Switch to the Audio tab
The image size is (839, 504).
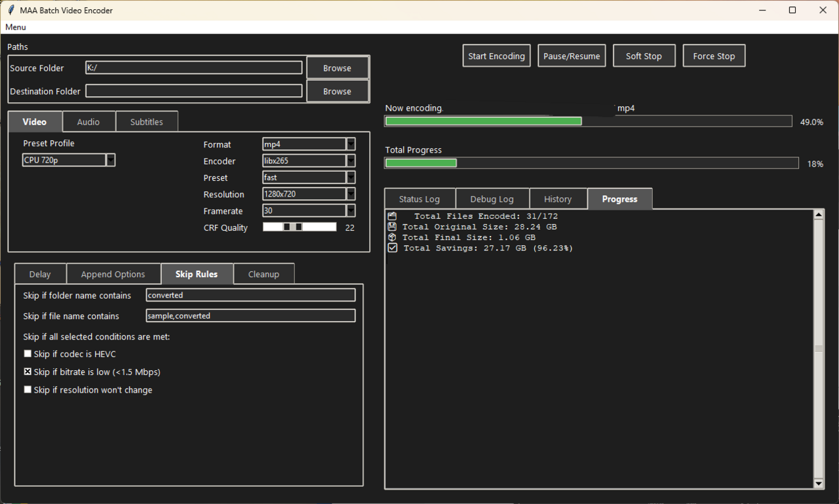88,122
